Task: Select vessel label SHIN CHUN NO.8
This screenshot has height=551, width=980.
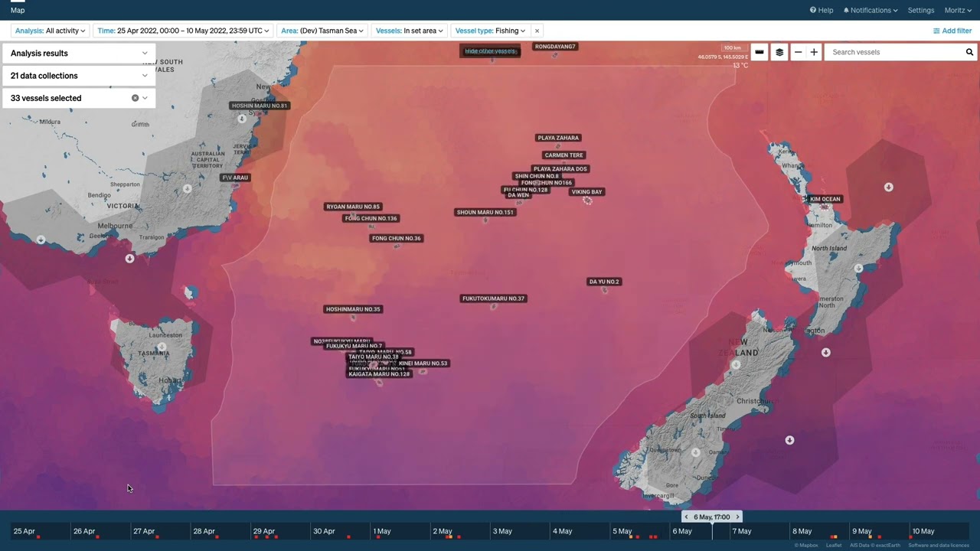Action: (537, 176)
